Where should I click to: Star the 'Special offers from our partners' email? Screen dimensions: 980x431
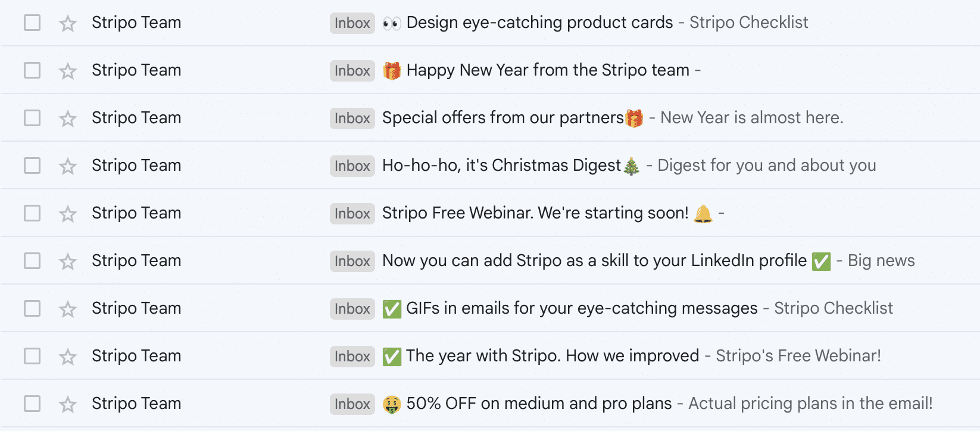(68, 118)
